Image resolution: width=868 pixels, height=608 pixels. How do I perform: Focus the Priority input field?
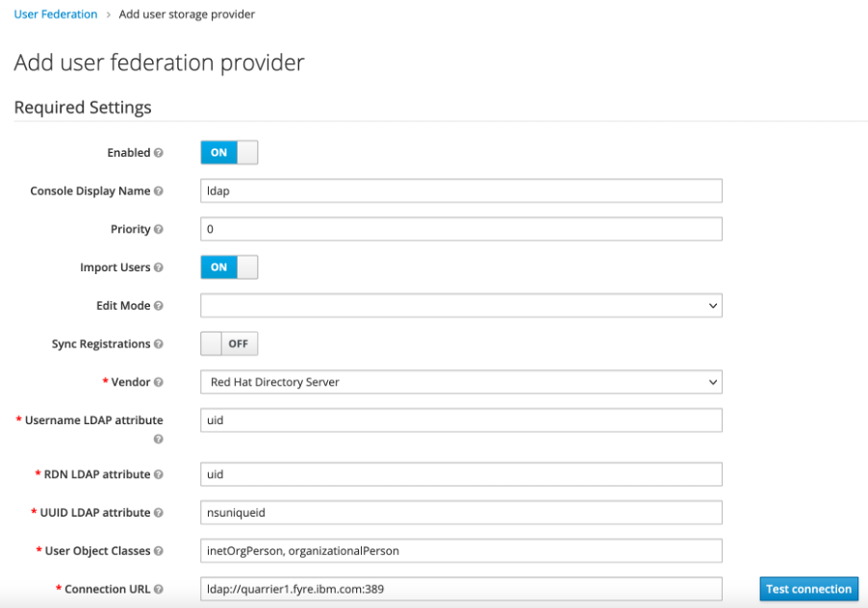click(461, 229)
